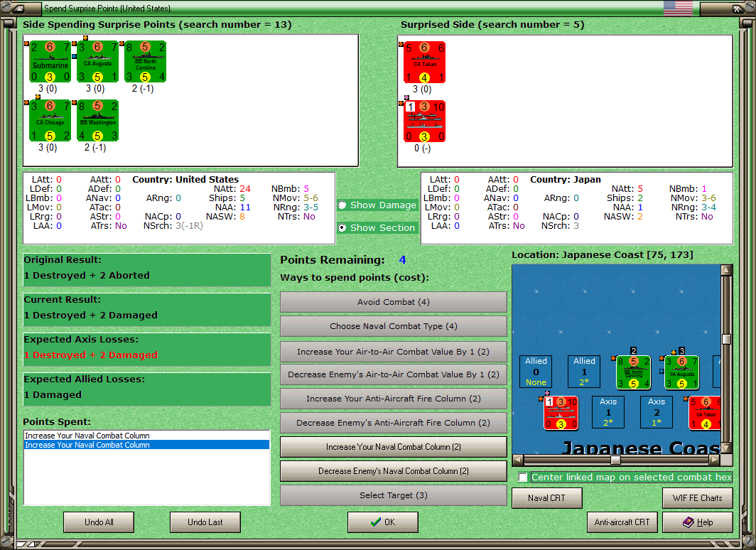Screen dimensions: 756x550
Task: Click Increase Your Air-to-Air Combat Value By 1
Action: 393,352
